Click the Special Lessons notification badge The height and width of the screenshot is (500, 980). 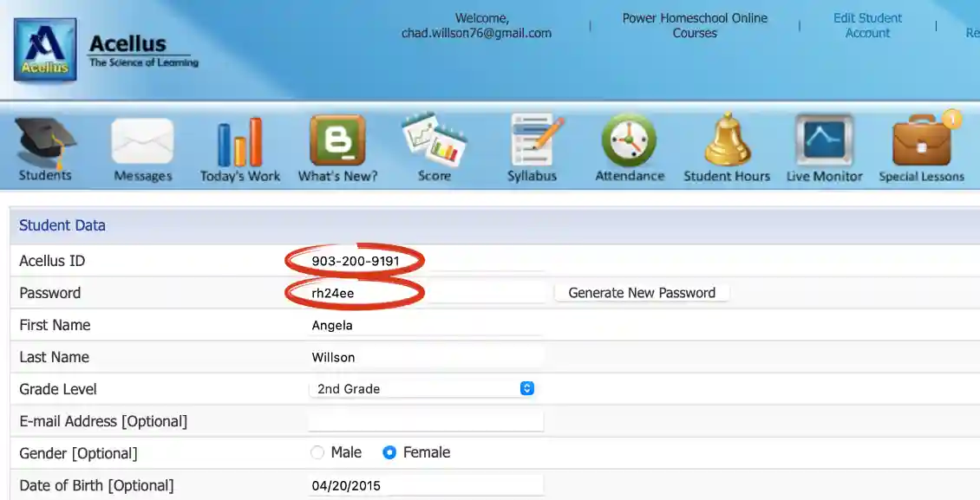pos(952,118)
